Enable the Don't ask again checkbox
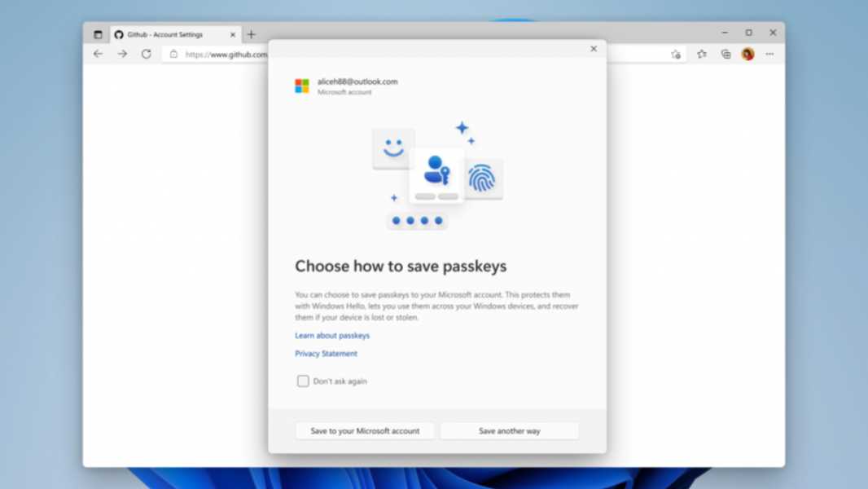 pyautogui.click(x=302, y=381)
